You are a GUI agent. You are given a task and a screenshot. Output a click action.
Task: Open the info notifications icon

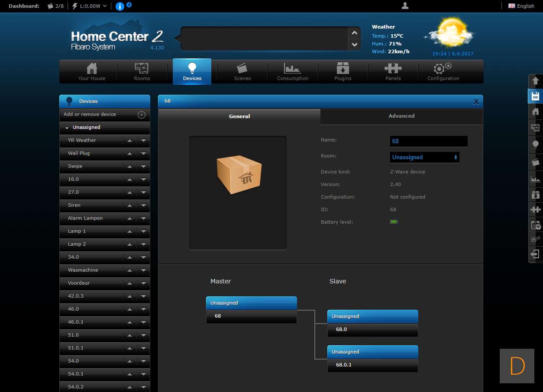tap(120, 6)
